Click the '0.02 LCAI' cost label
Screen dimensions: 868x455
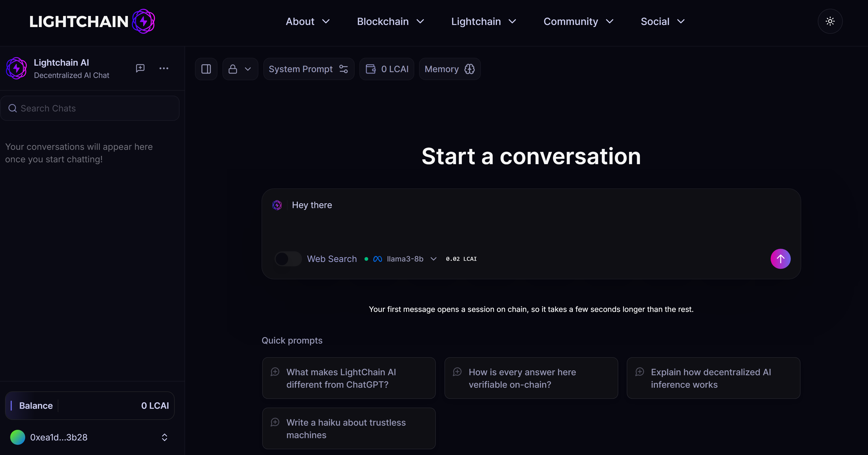coord(461,259)
